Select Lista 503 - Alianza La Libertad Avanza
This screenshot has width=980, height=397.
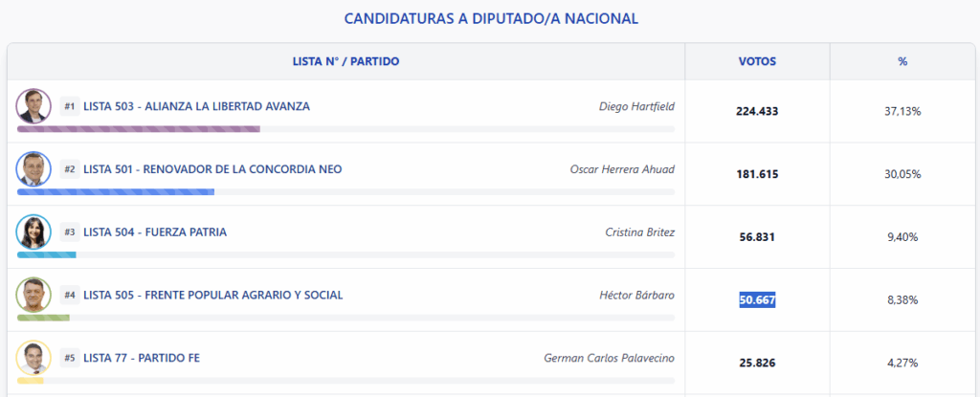click(x=196, y=106)
